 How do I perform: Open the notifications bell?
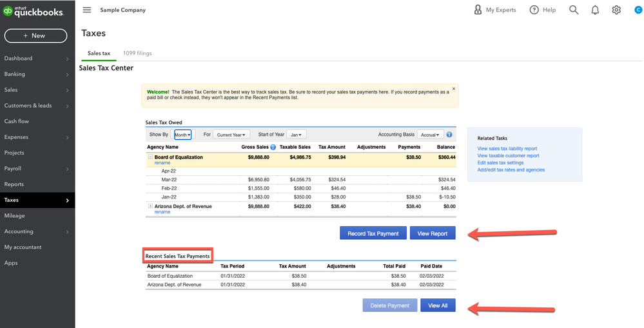click(595, 10)
